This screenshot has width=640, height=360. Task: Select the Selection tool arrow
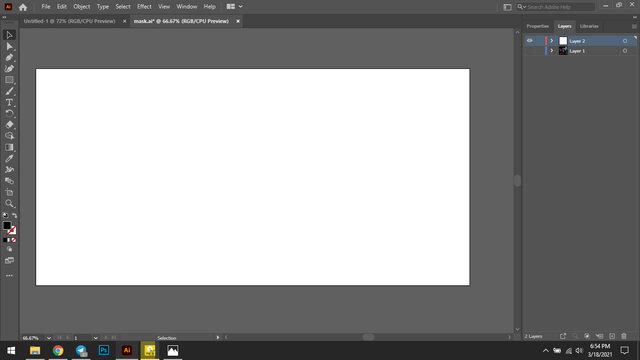[9, 35]
